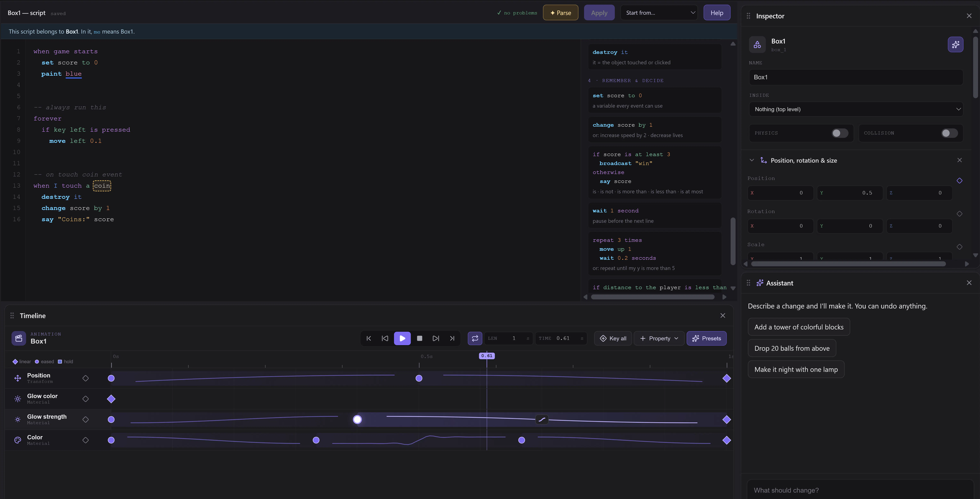Play the Box1 animation
Screen dimensions: 980x499
coord(402,338)
